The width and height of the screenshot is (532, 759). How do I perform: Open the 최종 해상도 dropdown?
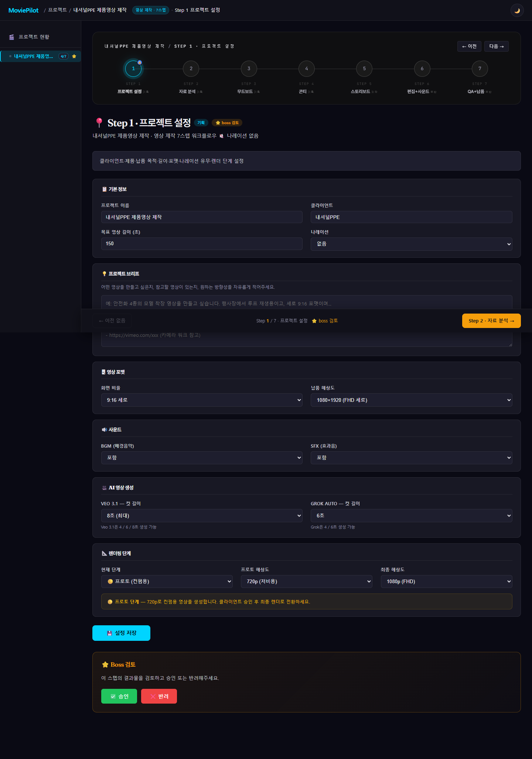447,581
